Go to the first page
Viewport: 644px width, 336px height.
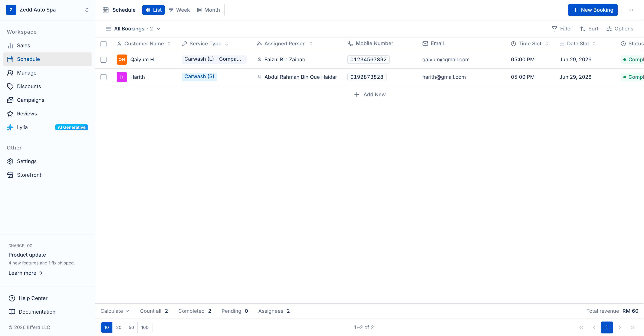click(x=582, y=327)
